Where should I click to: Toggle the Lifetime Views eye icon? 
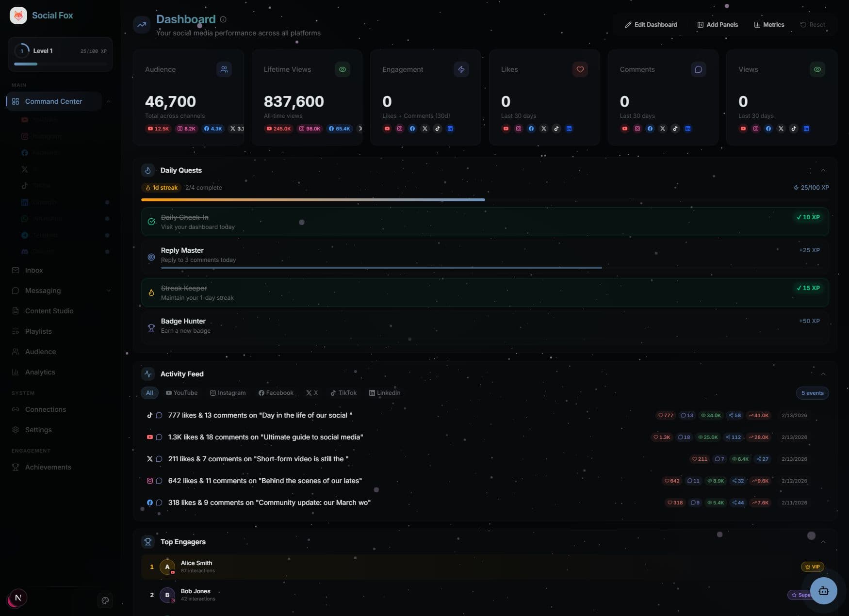click(343, 69)
